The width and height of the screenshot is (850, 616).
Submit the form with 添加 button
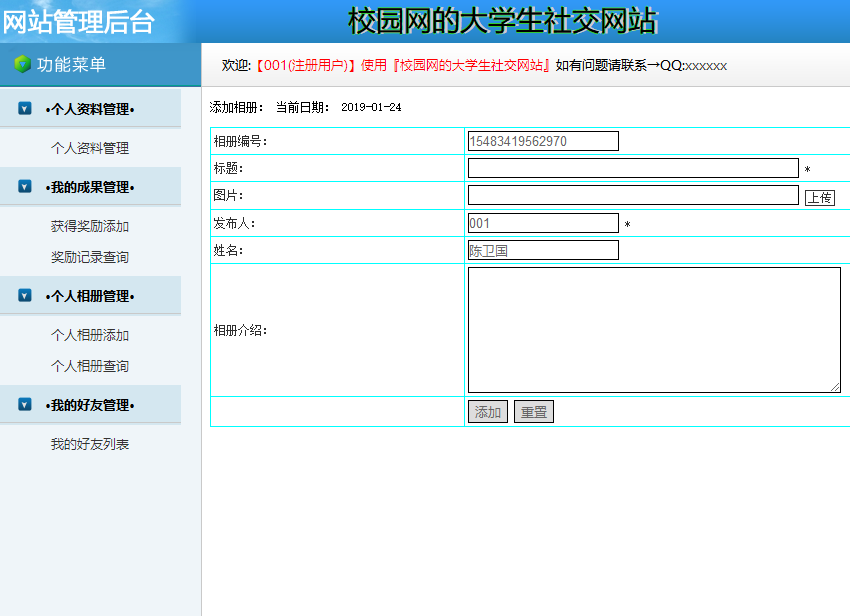[488, 412]
